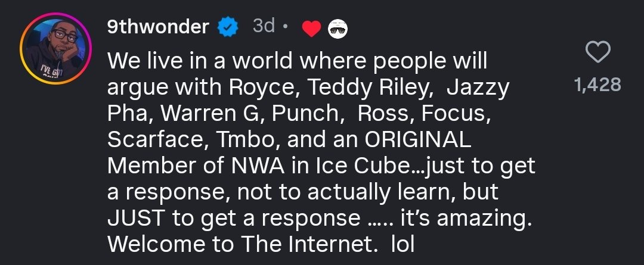Image resolution: width=644 pixels, height=265 pixels.
Task: Select the capitalized word JUST
Action: pos(137,219)
